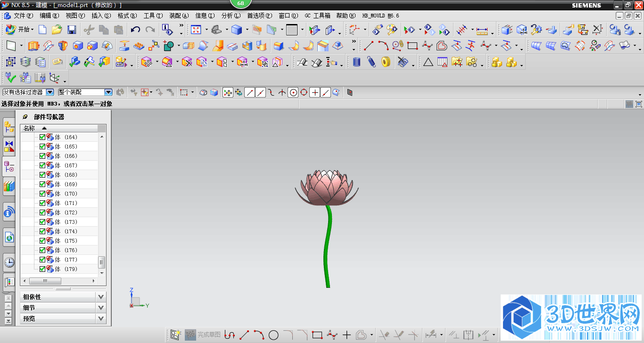Open Part Navigator sidebar tab icon
The width and height of the screenshot is (644, 343).
coord(9,166)
